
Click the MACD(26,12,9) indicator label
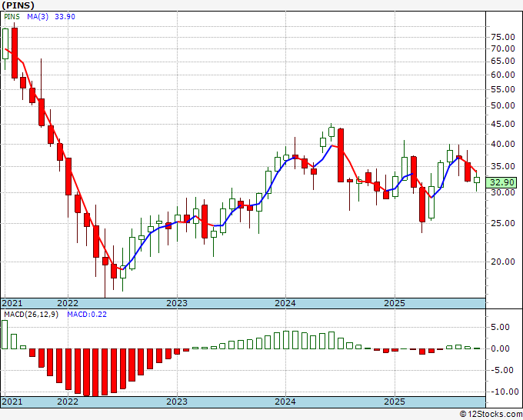pyautogui.click(x=31, y=315)
